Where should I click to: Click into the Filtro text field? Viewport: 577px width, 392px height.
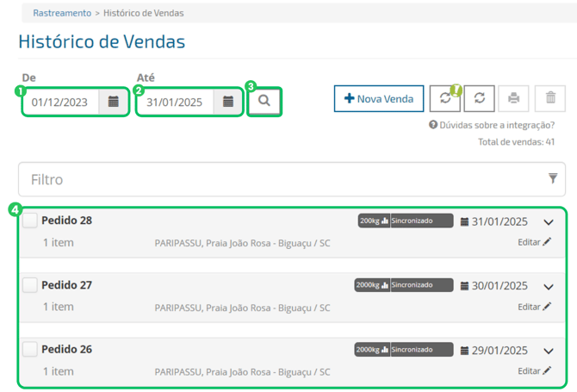click(276, 179)
